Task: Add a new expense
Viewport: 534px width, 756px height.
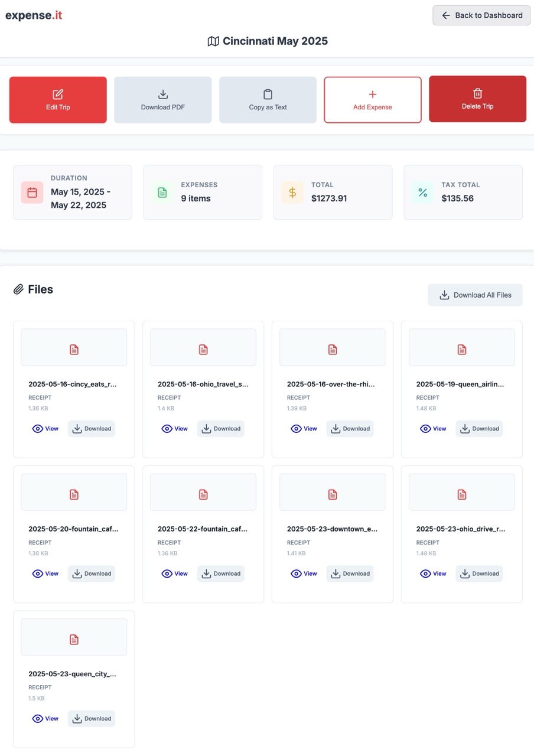Action: 373,100
